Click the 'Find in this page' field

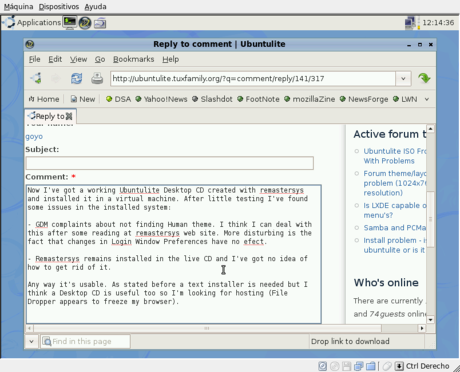click(x=85, y=341)
